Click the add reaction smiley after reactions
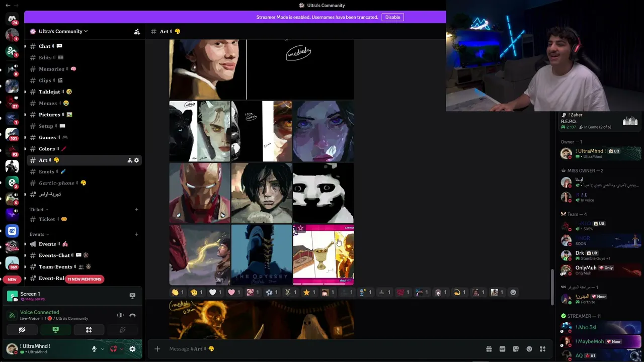 click(513, 292)
